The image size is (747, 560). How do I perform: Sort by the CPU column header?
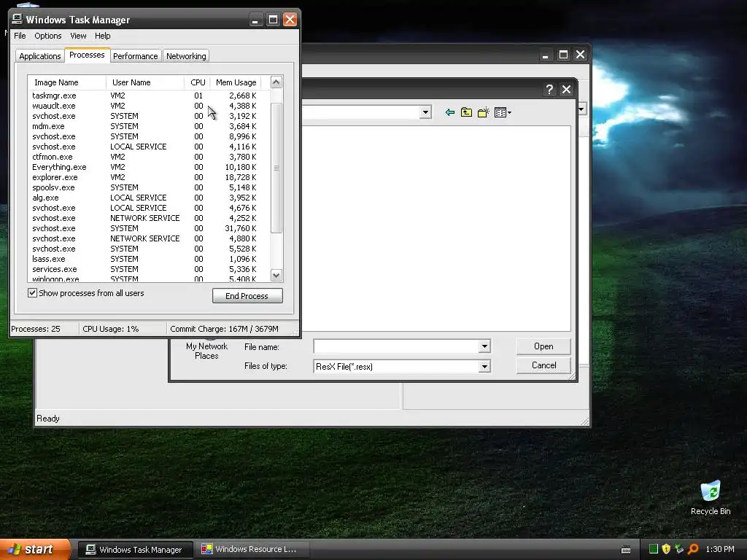(x=198, y=82)
